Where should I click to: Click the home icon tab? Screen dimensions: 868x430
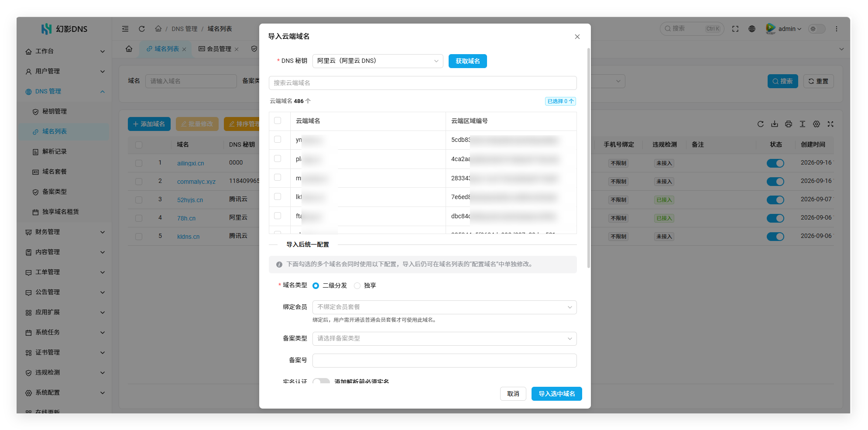coord(129,49)
